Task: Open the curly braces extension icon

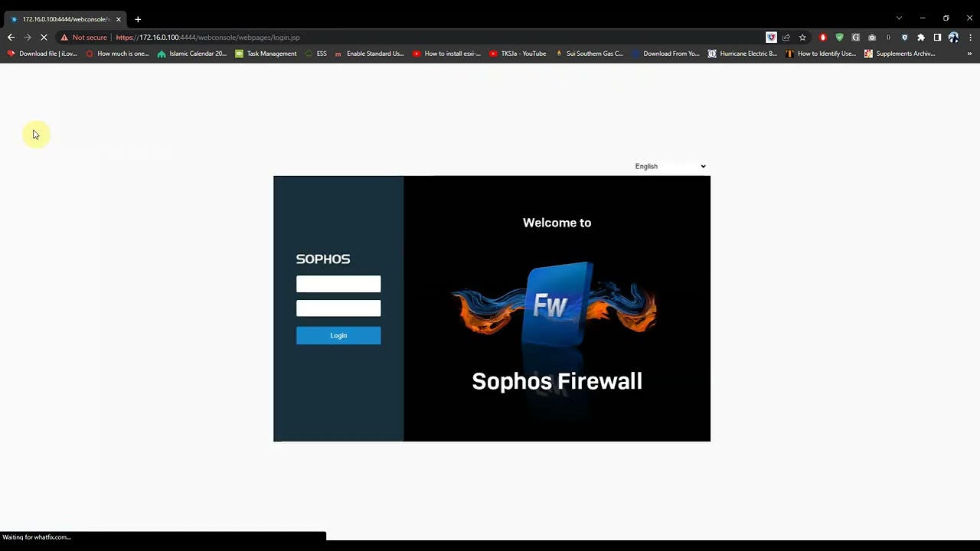Action: (888, 37)
